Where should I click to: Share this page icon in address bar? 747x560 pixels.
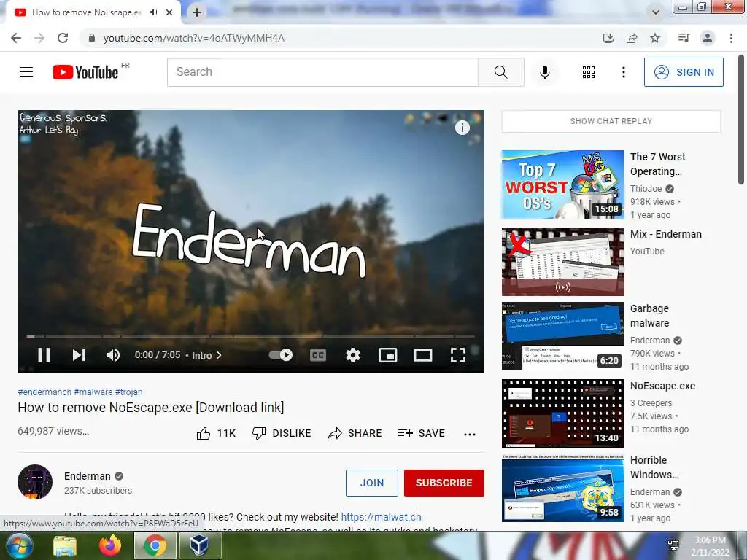pyautogui.click(x=632, y=38)
